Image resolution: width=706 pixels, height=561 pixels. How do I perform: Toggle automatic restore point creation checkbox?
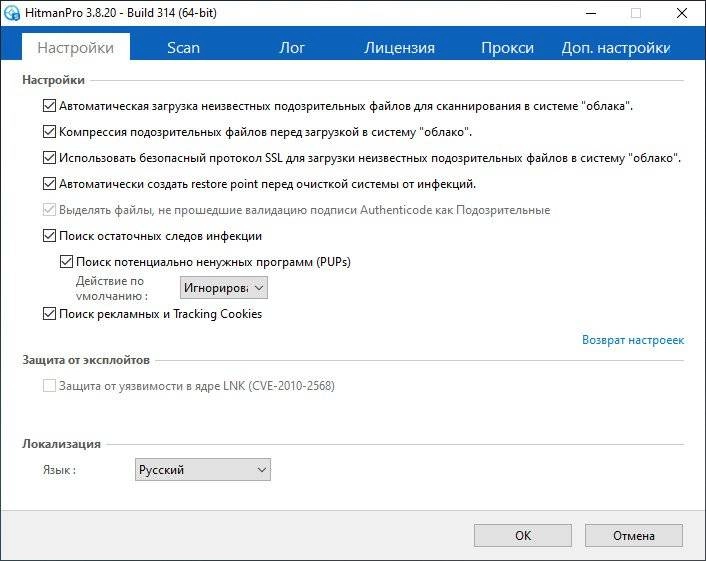pyautogui.click(x=49, y=184)
